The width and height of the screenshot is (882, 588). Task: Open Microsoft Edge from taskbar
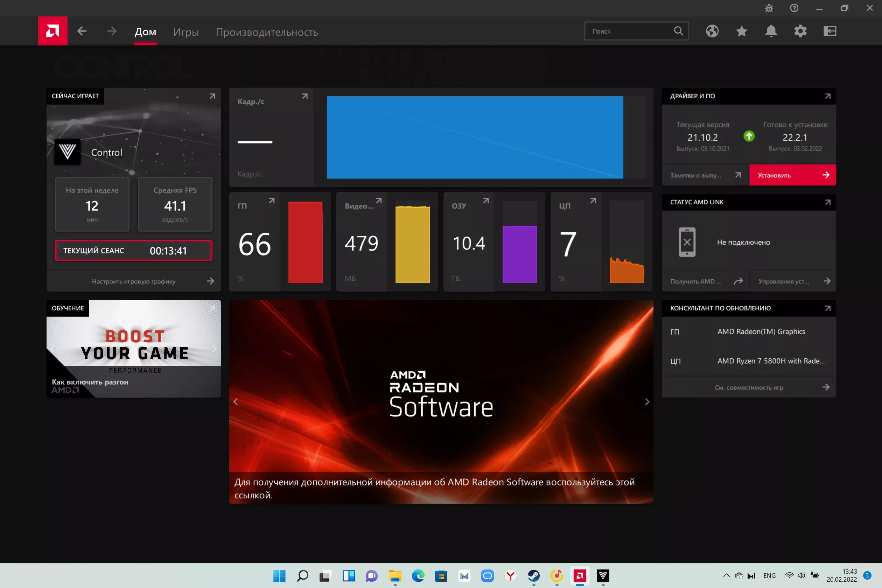418,576
